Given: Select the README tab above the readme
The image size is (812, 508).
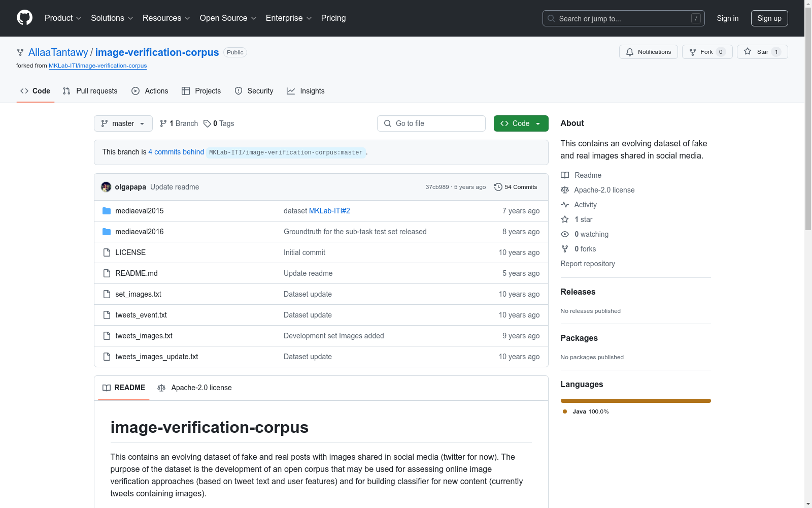Looking at the screenshot, I should point(124,388).
